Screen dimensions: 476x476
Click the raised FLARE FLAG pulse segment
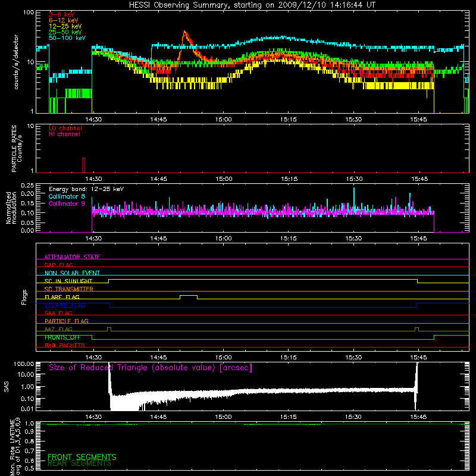[x=189, y=295]
